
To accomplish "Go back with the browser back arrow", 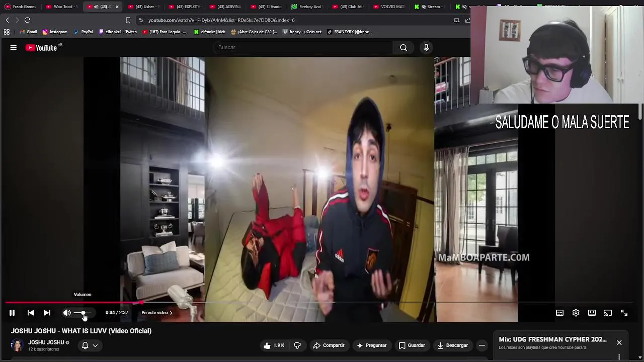I will 7,20.
